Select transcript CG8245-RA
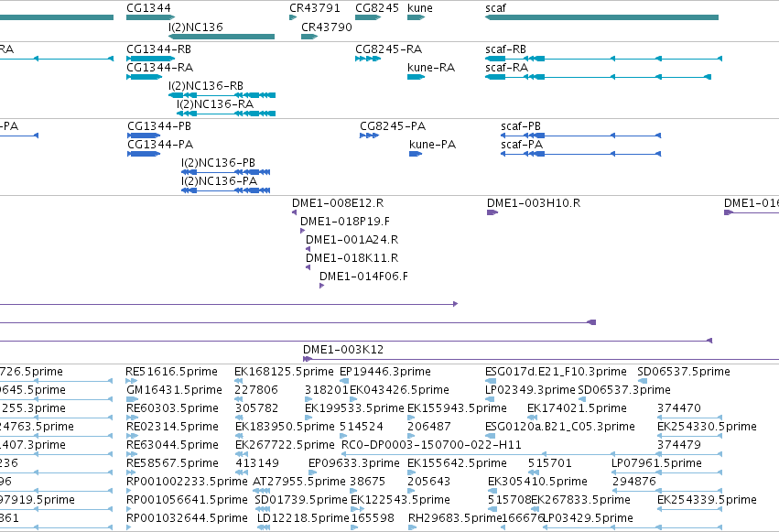 click(388, 49)
